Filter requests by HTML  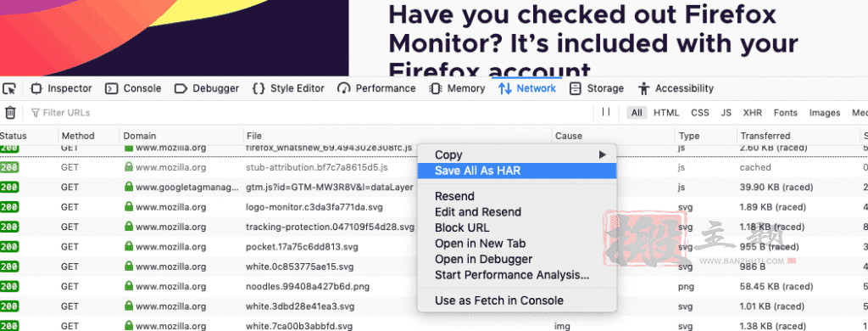pos(666,113)
